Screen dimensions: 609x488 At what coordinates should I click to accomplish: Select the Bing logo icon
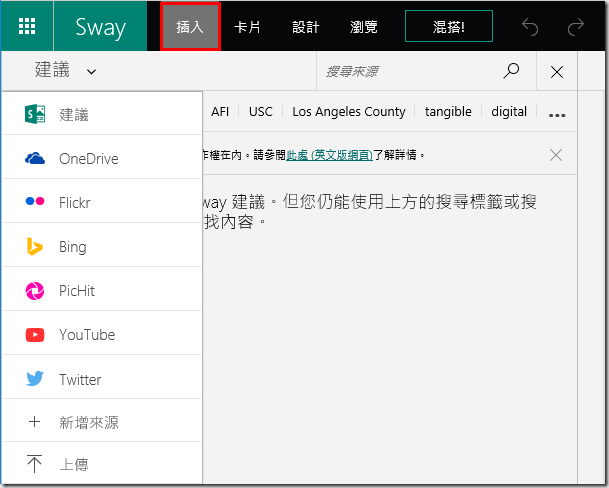34,246
